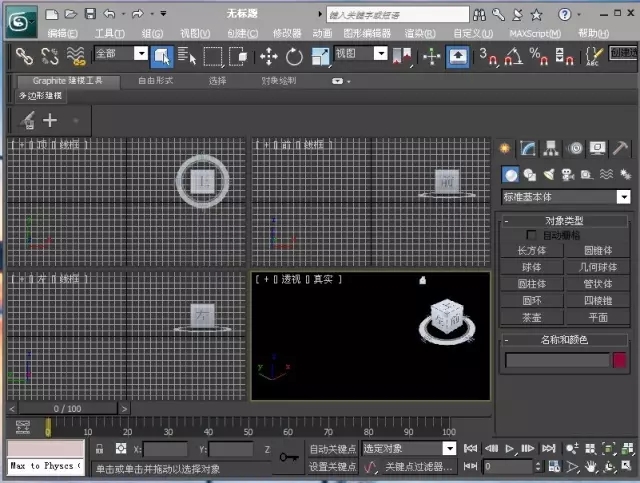Select the Rotate tool in main toolbar

click(x=294, y=56)
